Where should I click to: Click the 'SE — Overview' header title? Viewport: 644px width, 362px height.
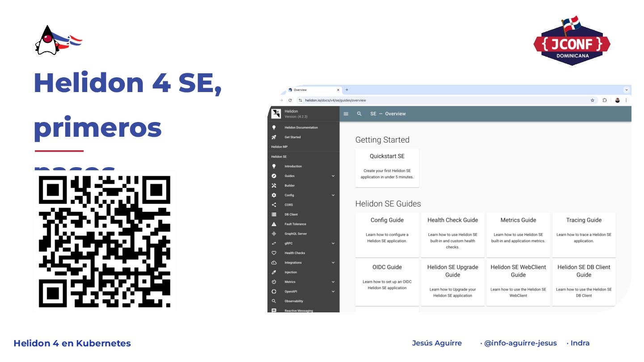(x=388, y=114)
